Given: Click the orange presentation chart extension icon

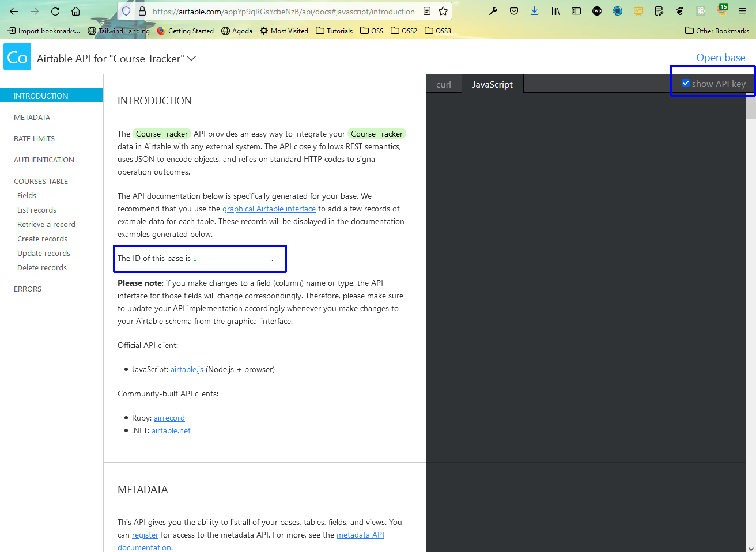Looking at the screenshot, I should pyautogui.click(x=638, y=12).
